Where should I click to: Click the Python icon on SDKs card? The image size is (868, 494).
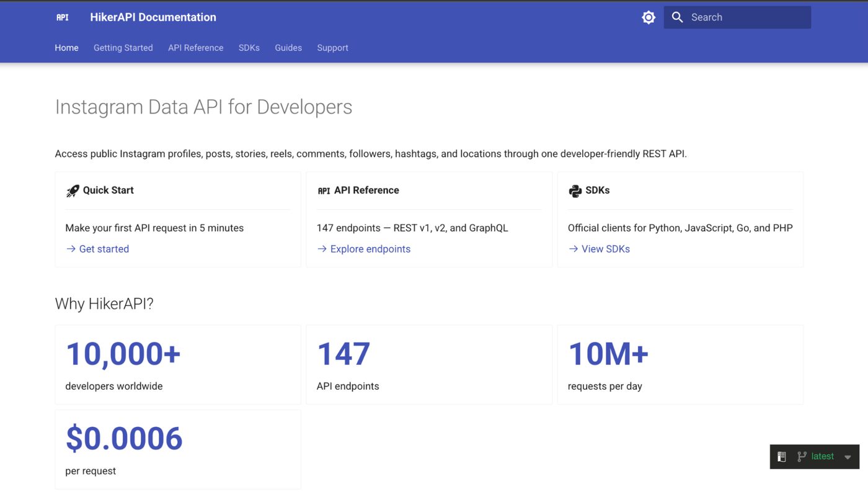575,191
